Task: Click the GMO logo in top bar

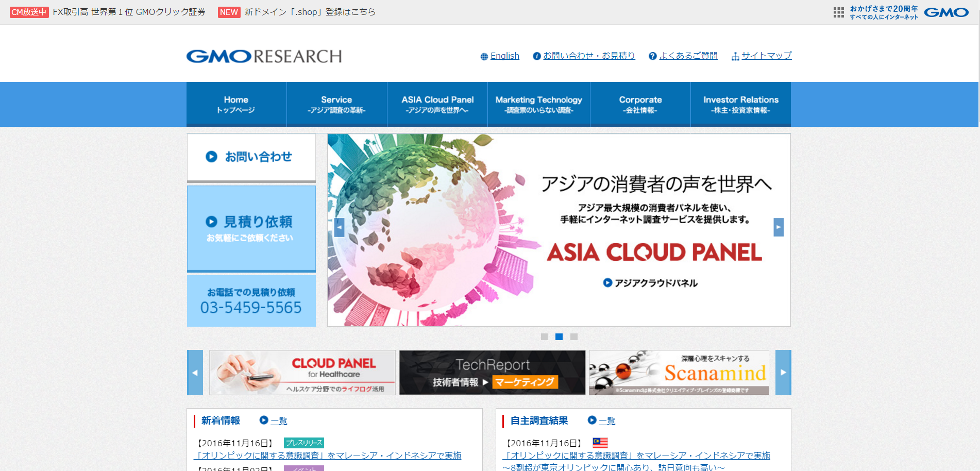Action: pos(947,12)
